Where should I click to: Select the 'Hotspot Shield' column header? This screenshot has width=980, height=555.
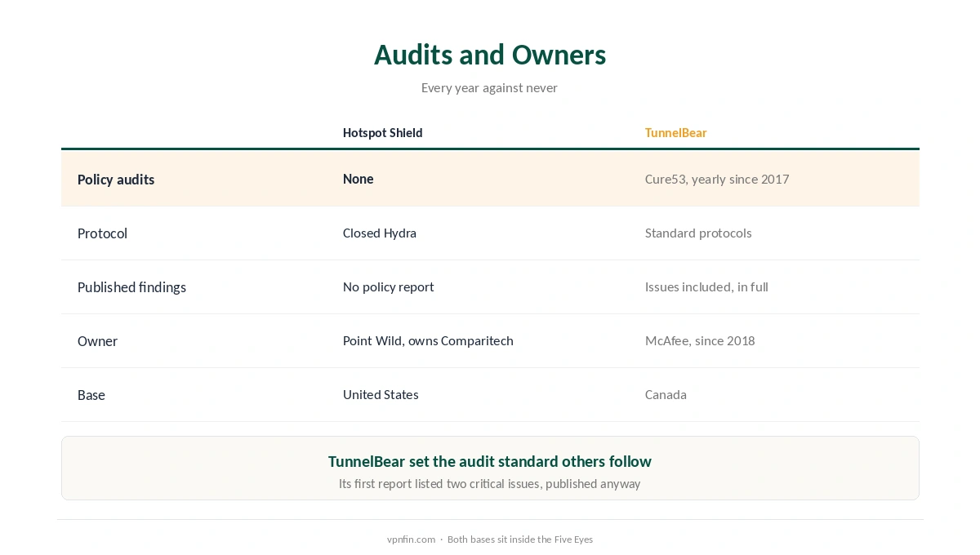(x=382, y=133)
